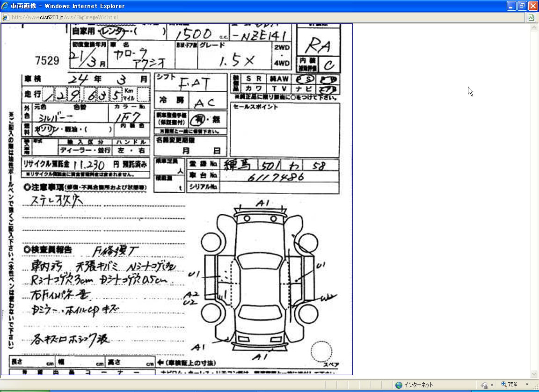This screenshot has height=392, width=539.
Task: Open the security icon's dropdown arrow
Action: 492,385
